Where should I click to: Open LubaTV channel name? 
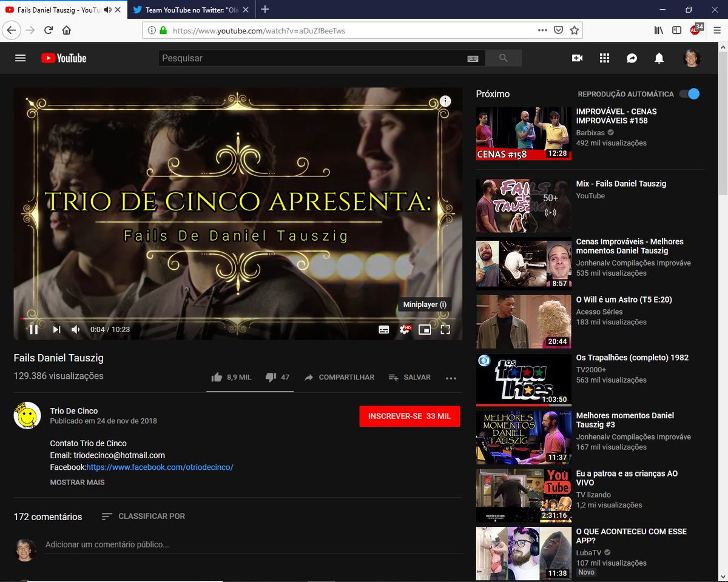coord(589,553)
